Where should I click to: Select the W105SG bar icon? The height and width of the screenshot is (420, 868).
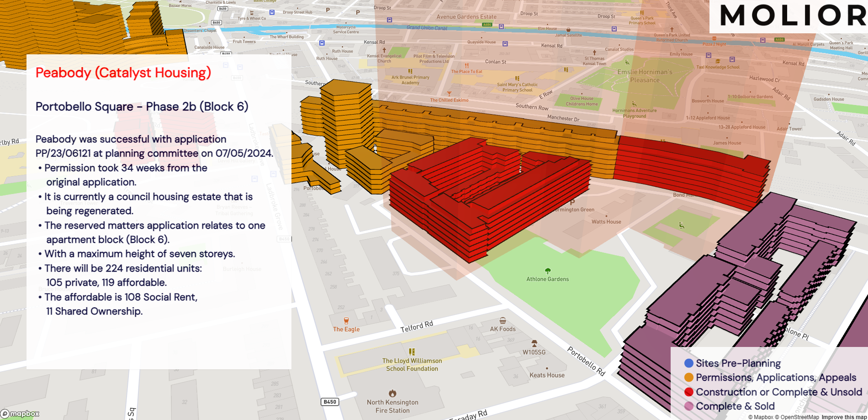pyautogui.click(x=534, y=343)
